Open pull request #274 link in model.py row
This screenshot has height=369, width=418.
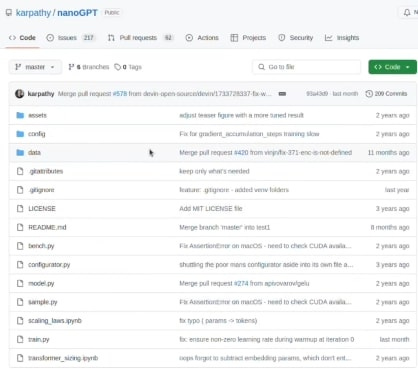241,283
